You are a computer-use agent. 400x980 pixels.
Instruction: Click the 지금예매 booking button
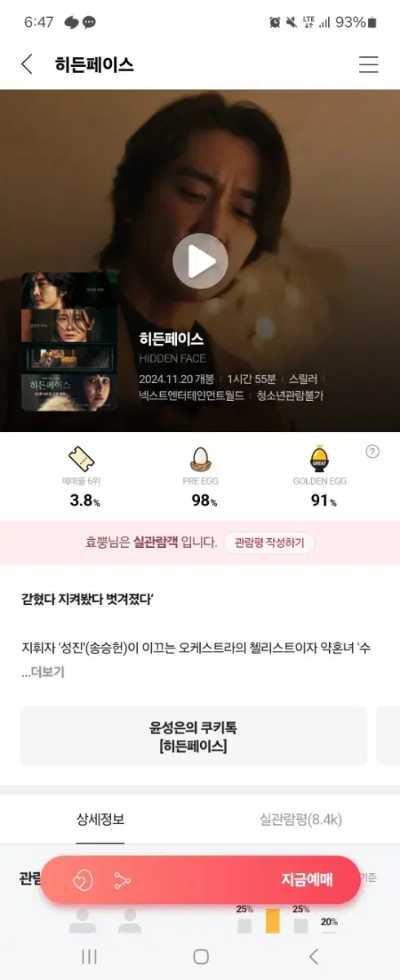[x=307, y=880]
